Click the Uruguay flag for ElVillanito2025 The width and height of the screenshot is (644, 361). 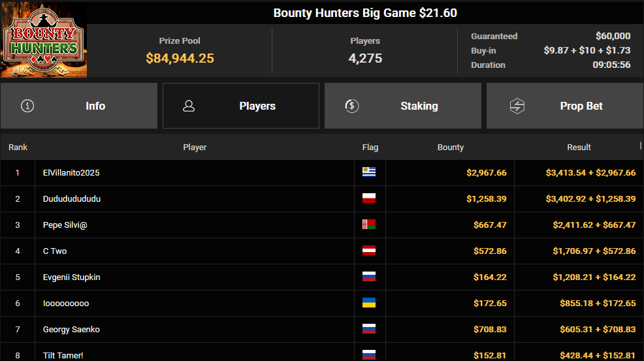click(369, 172)
